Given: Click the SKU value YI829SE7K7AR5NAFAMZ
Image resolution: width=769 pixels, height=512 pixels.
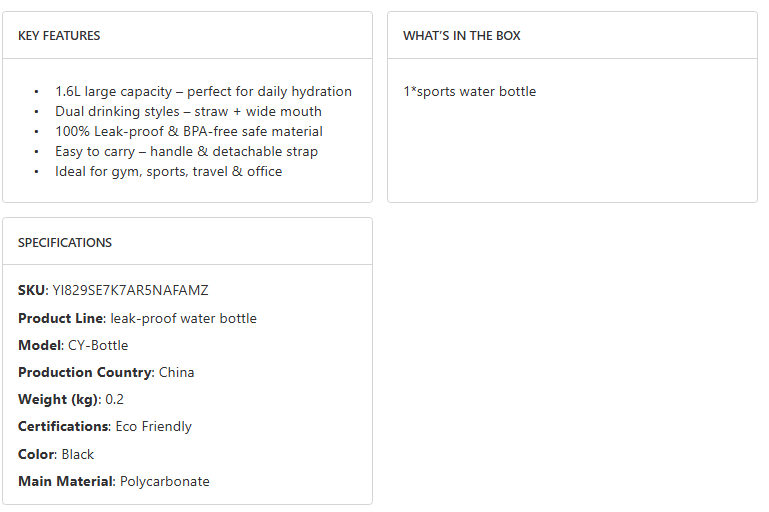Looking at the screenshot, I should point(130,291).
